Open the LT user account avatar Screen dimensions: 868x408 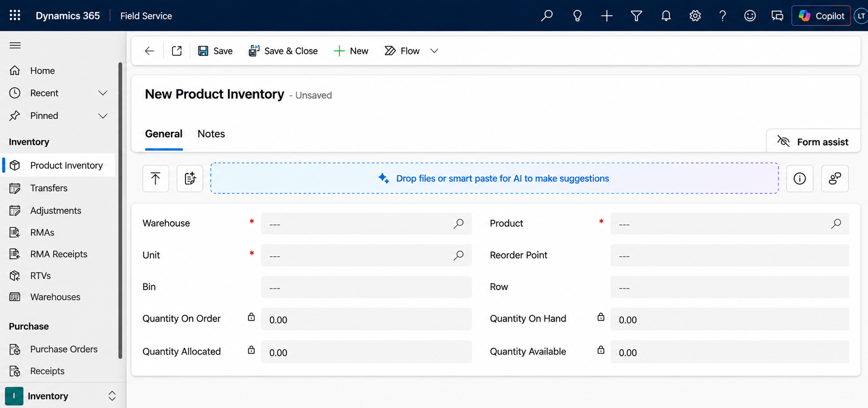click(861, 16)
